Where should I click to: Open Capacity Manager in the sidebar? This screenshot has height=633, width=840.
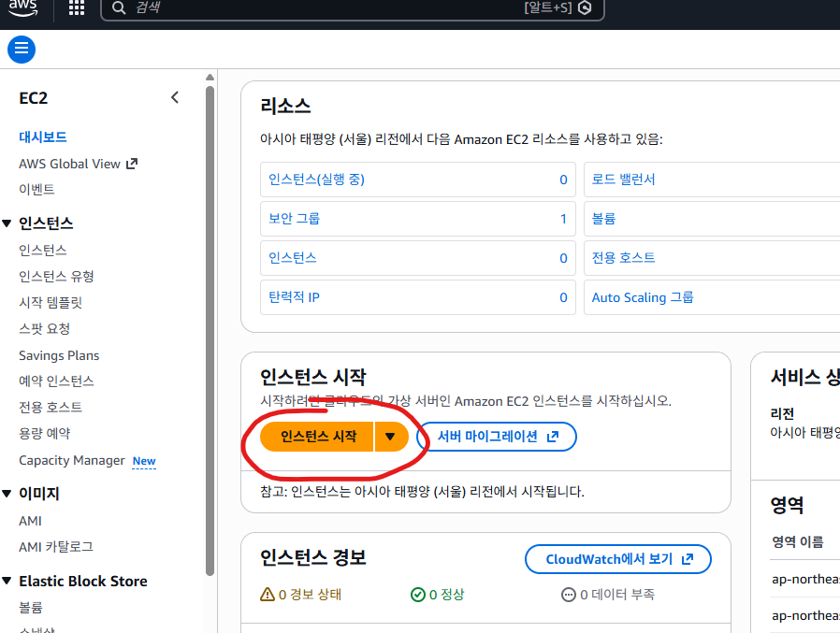tap(72, 461)
